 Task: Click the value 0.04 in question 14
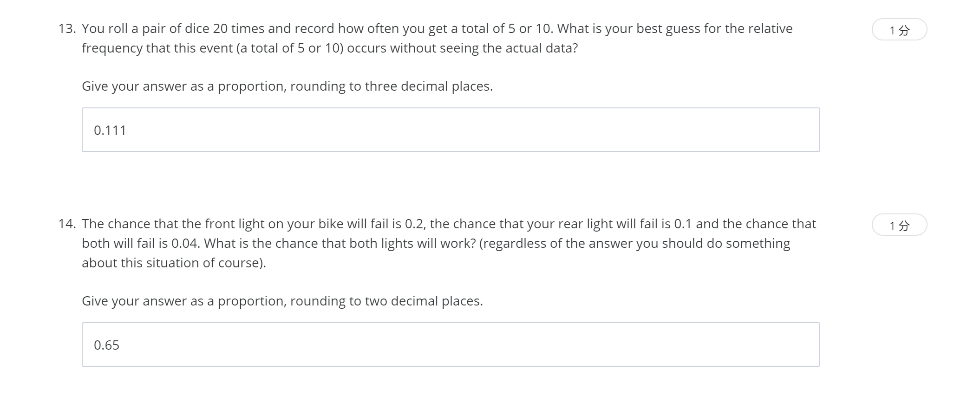click(x=185, y=244)
